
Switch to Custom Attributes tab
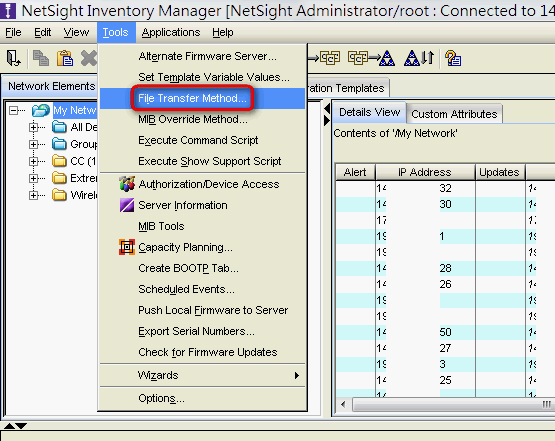click(454, 114)
